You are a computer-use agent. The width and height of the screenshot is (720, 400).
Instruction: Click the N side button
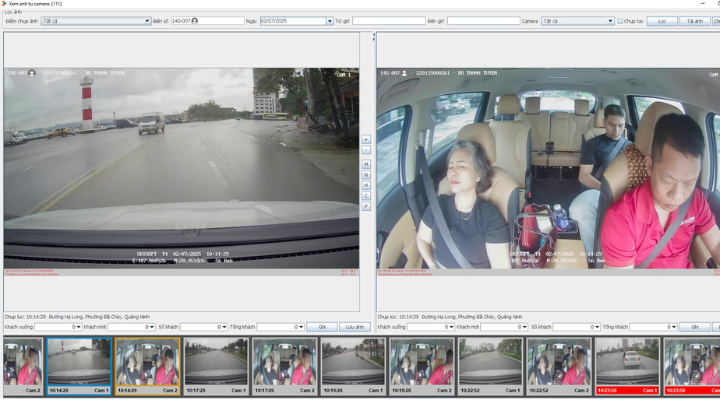tap(366, 175)
